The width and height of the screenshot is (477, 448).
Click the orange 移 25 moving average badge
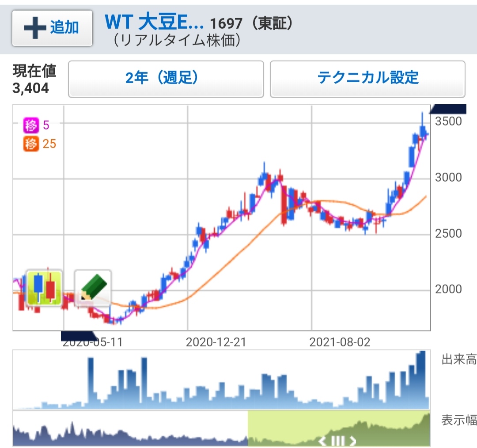coord(40,144)
